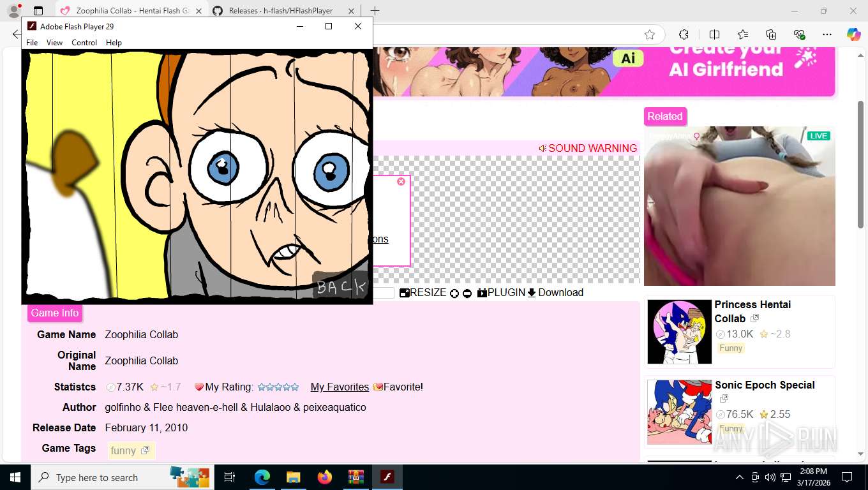The image size is (868, 490).
Task: Open WinRAR from the taskbar
Action: click(355, 477)
